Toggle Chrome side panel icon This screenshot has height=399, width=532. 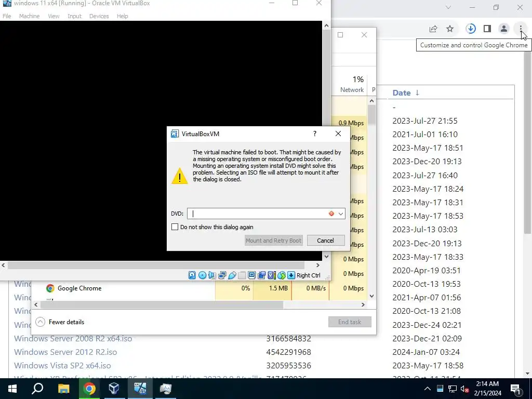click(487, 29)
